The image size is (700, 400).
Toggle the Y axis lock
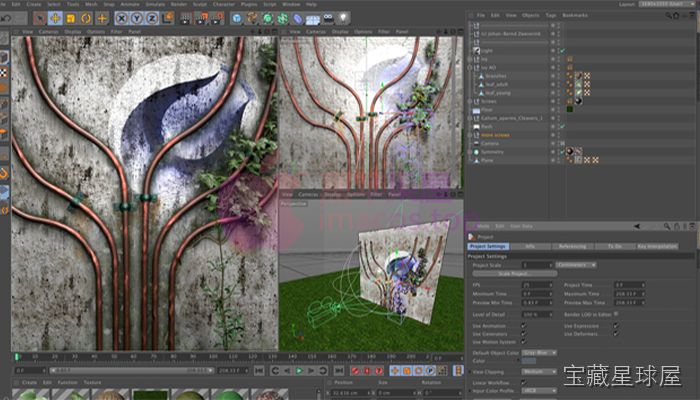pos(137,18)
